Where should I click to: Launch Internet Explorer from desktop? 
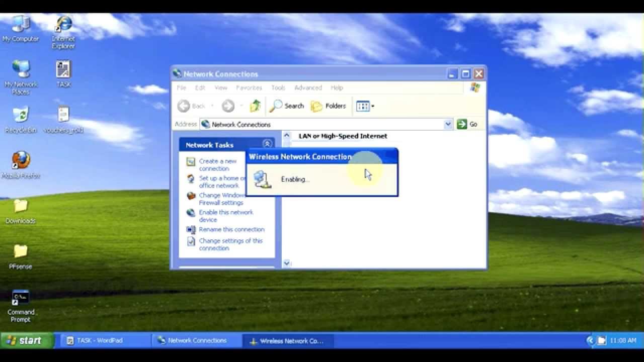point(63,32)
